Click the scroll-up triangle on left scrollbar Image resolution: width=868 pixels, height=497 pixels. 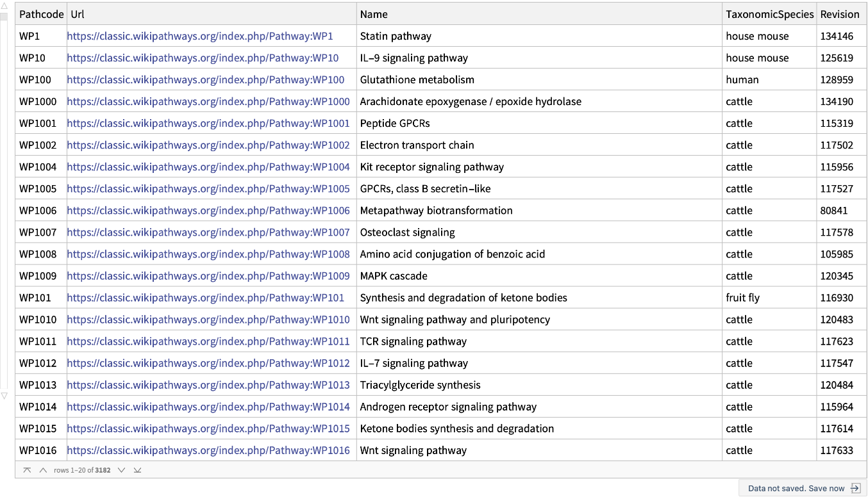point(4,6)
